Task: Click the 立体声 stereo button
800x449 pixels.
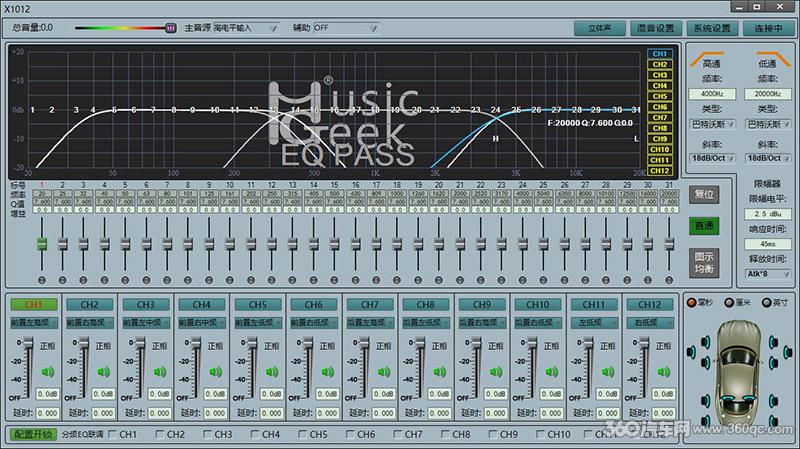Action: 599,28
